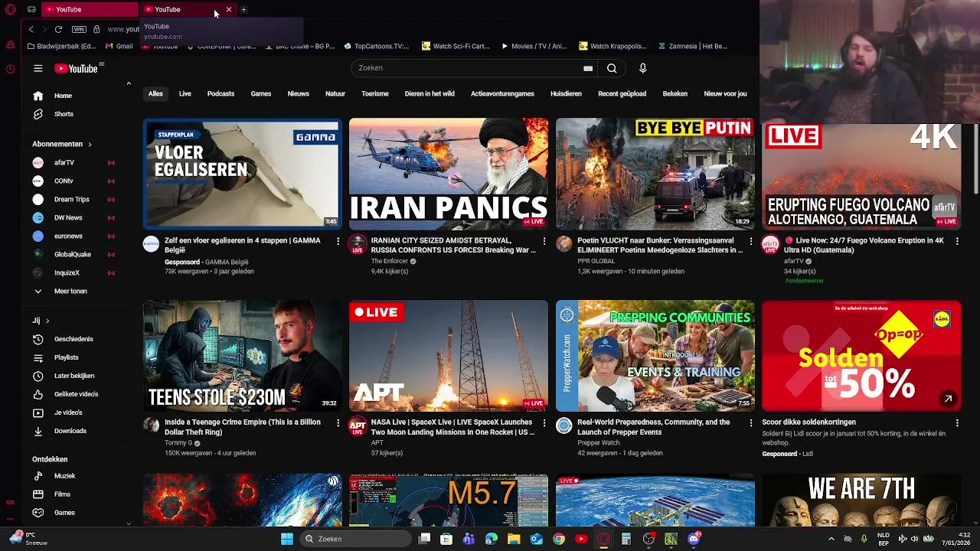Select the Nieuws filter chip
The image size is (980, 551).
[299, 93]
